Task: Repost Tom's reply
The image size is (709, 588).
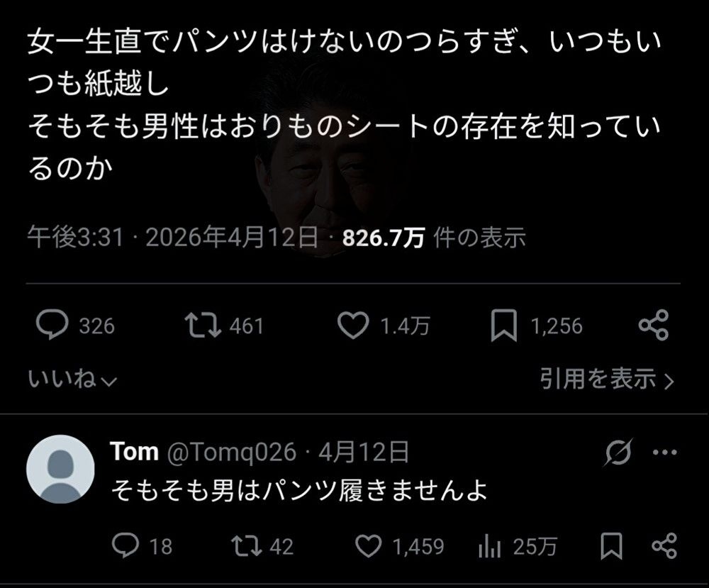Action: click(247, 545)
